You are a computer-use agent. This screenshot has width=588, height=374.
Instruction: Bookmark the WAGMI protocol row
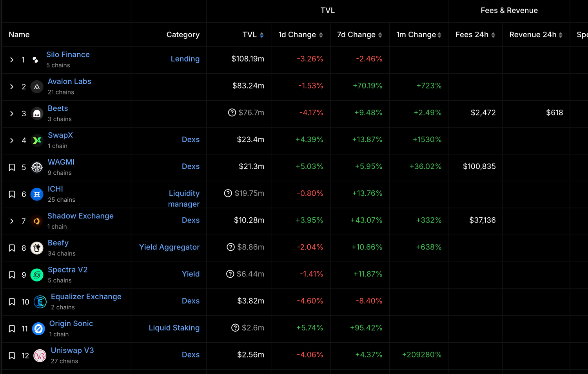click(12, 168)
